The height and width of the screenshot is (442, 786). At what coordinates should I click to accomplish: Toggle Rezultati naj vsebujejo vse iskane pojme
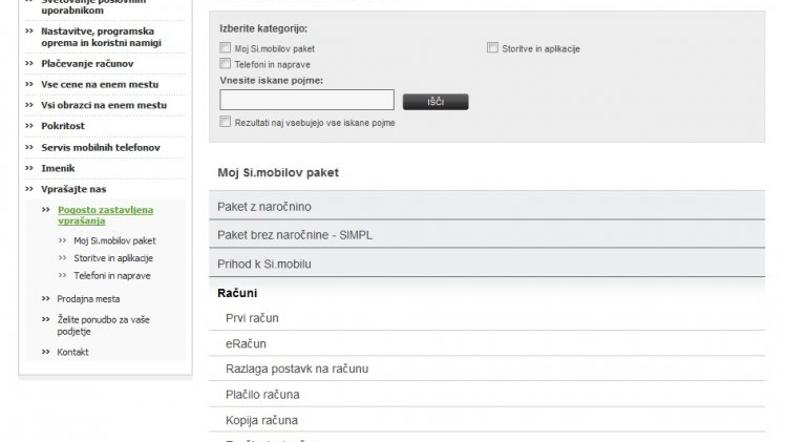tap(225, 122)
